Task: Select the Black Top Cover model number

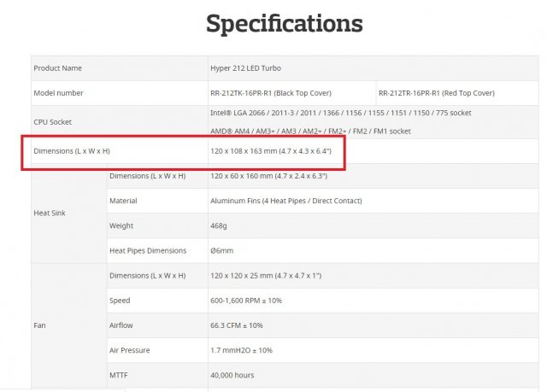Action: (270, 93)
